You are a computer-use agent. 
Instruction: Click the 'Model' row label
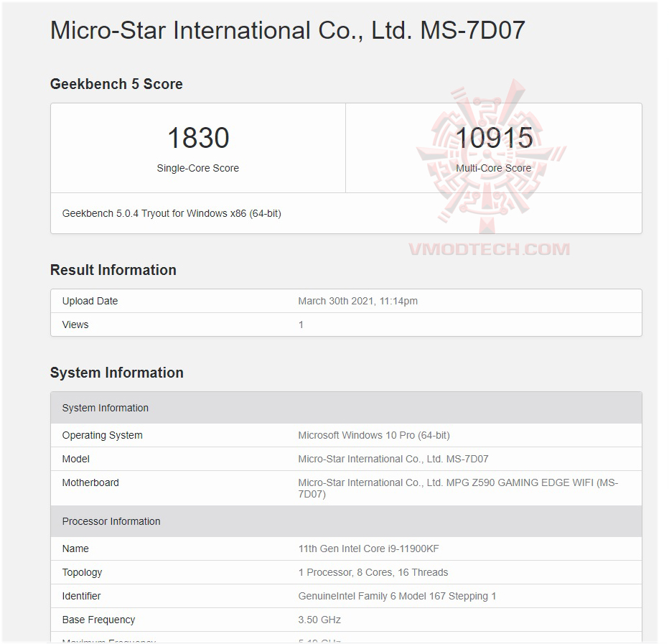tap(75, 459)
